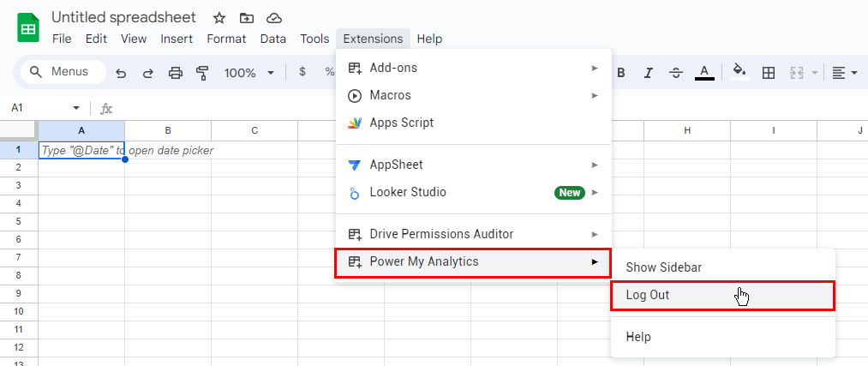Toggle bold formatting
This screenshot has height=366, width=868.
click(x=621, y=73)
